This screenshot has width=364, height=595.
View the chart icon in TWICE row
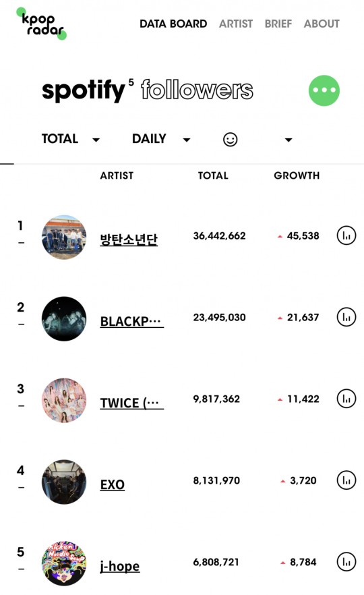[x=346, y=399]
